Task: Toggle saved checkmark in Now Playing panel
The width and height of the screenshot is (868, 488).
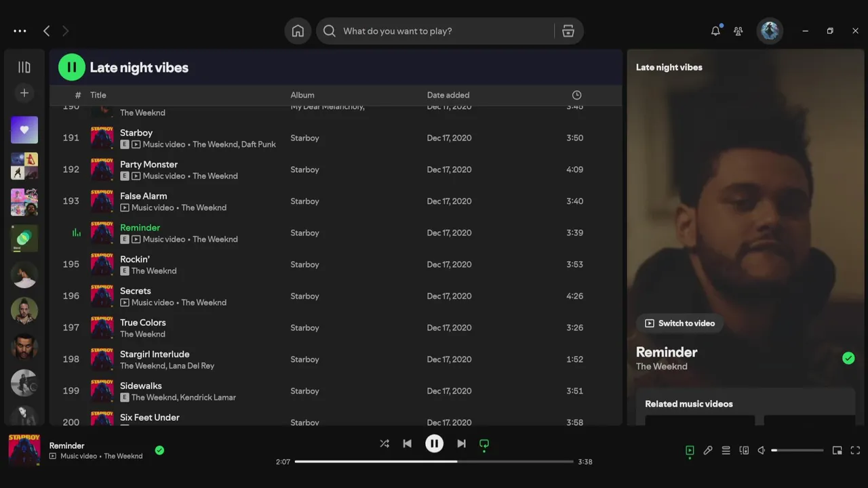Action: tap(848, 358)
